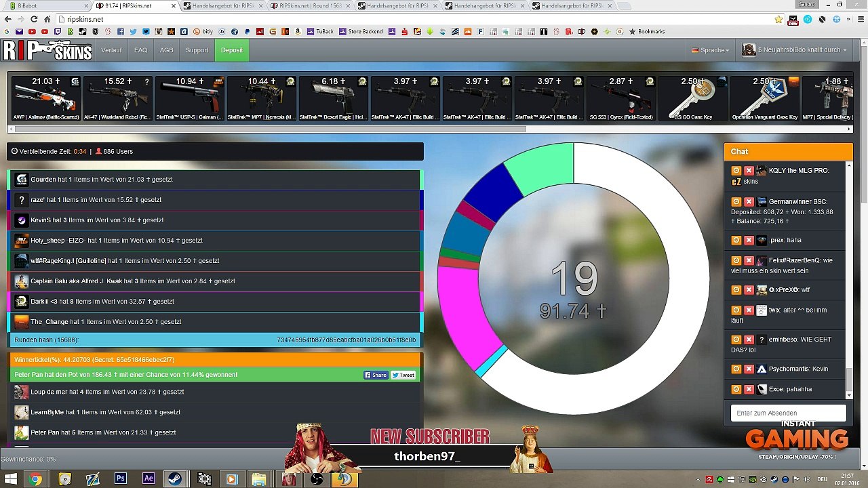The height and width of the screenshot is (488, 868).
Task: Select the StatTrak USP-S Caiman thumbnail
Action: pos(190,98)
